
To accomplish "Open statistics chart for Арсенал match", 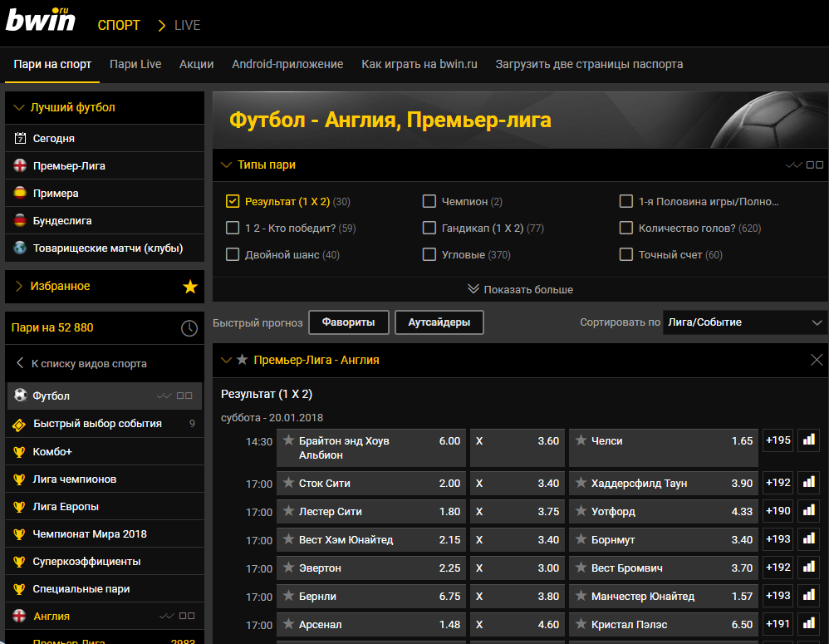I will click(809, 624).
